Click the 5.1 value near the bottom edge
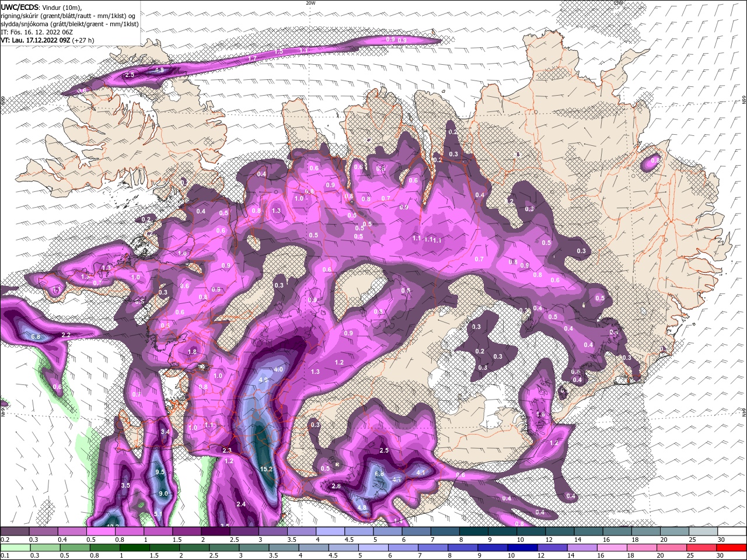The image size is (747, 560). (x=158, y=513)
